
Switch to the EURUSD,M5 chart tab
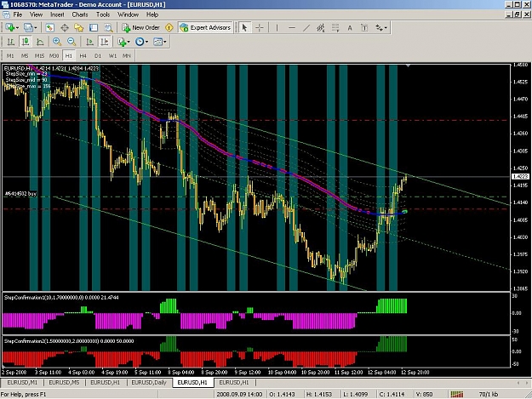coord(64,382)
